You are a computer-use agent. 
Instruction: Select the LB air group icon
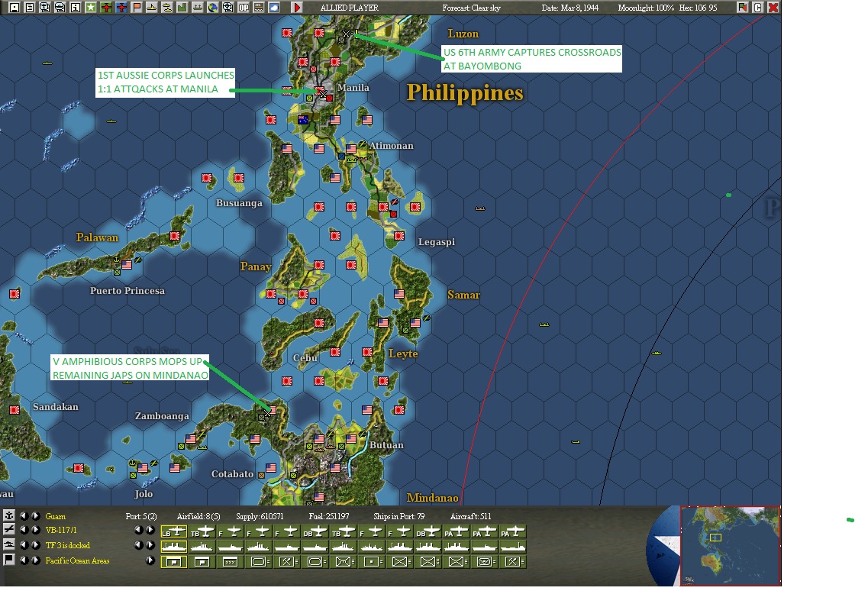tap(174, 531)
